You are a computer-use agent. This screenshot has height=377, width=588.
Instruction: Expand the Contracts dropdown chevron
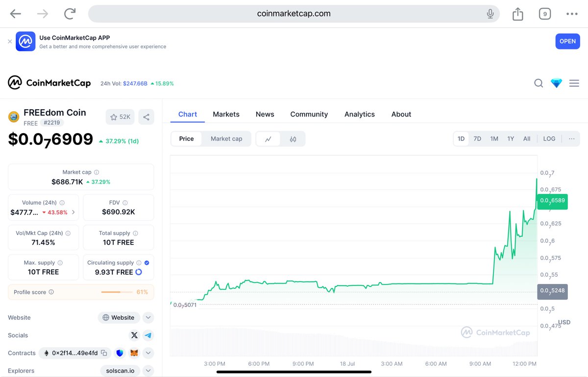(148, 353)
